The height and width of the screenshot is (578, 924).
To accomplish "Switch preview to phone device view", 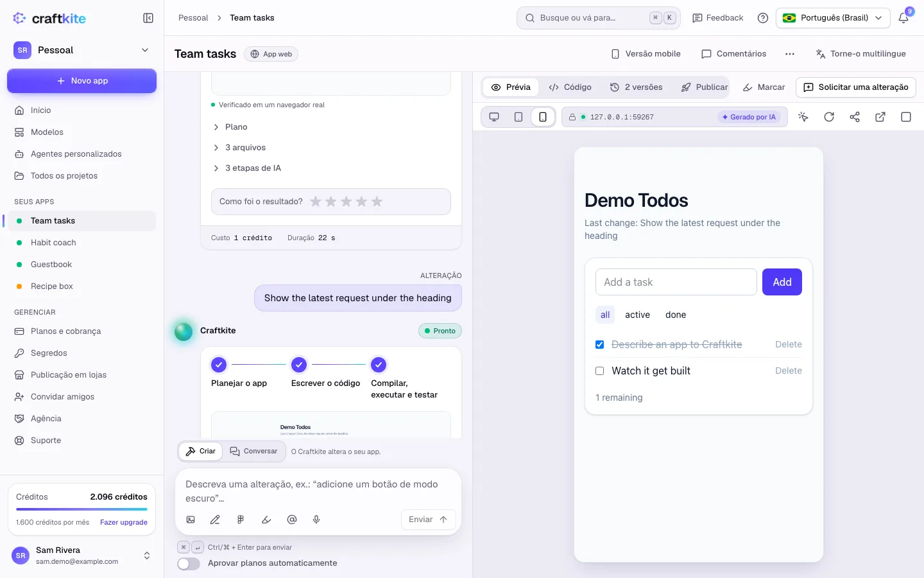I will (543, 117).
